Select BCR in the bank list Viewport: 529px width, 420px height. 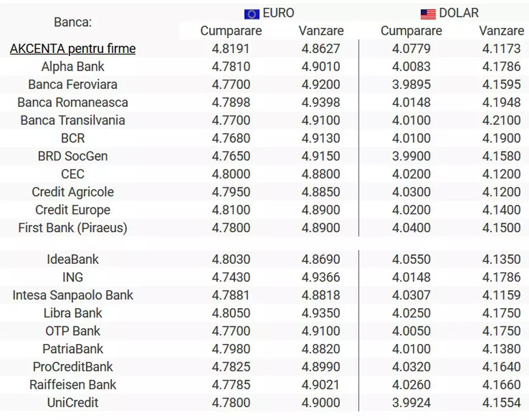[x=73, y=138]
